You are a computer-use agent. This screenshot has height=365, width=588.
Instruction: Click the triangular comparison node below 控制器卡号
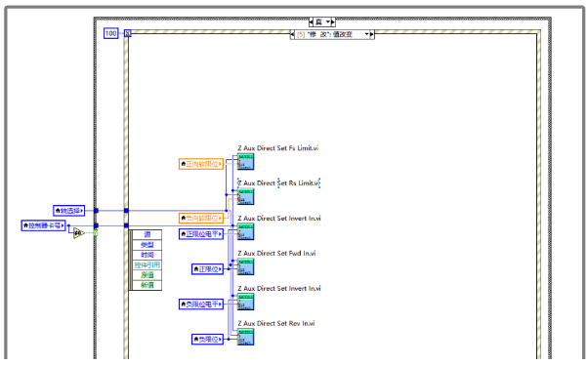coord(79,233)
